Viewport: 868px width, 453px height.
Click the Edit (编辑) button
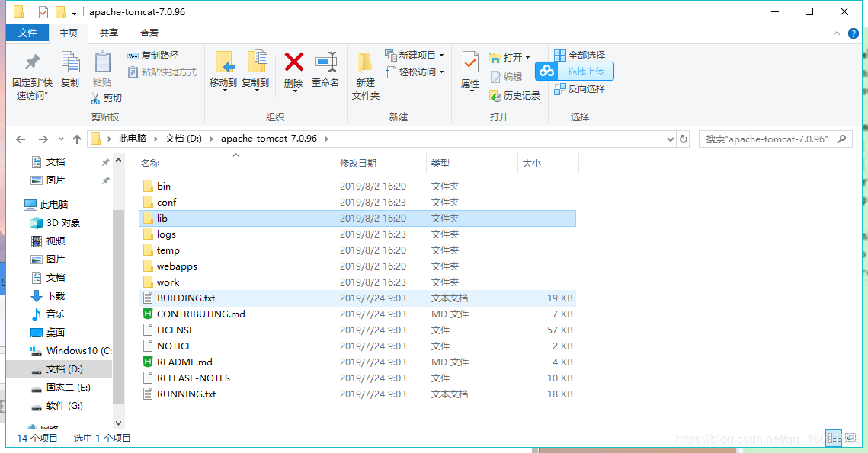click(x=506, y=77)
